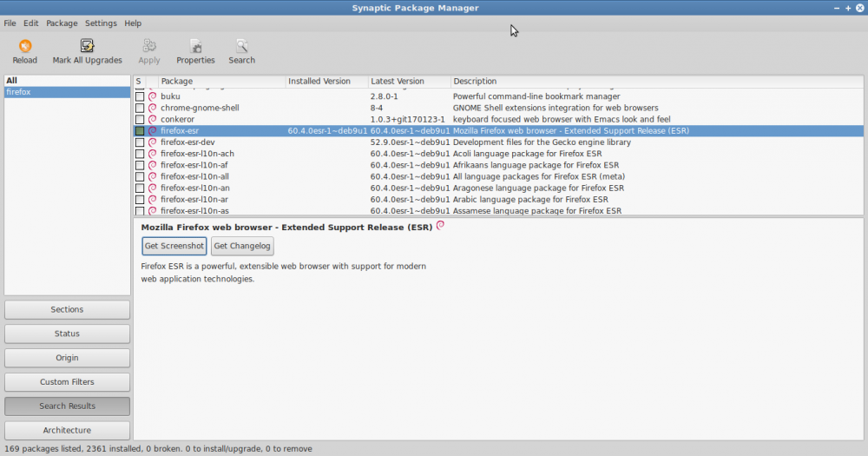This screenshot has width=868, height=456.
Task: Mark the firefox-esr-dev checkbox
Action: coord(140,142)
